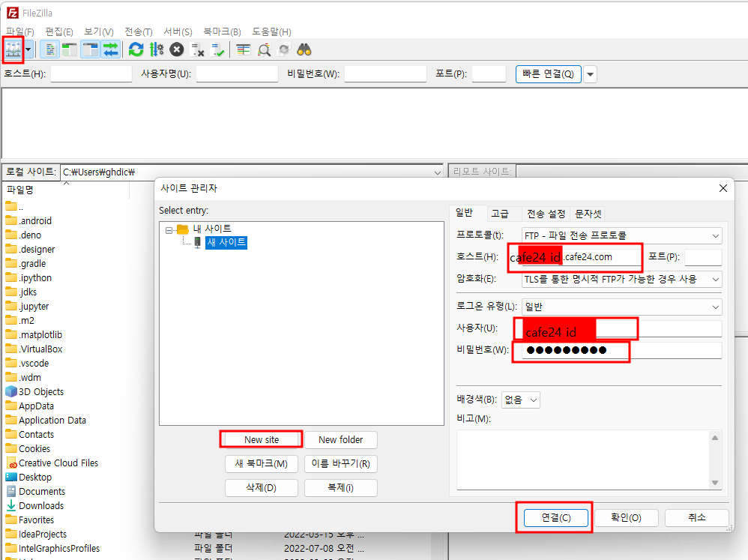Click the quickconnect 비밀번호(W) input field
This screenshot has width=748, height=560.
point(385,74)
